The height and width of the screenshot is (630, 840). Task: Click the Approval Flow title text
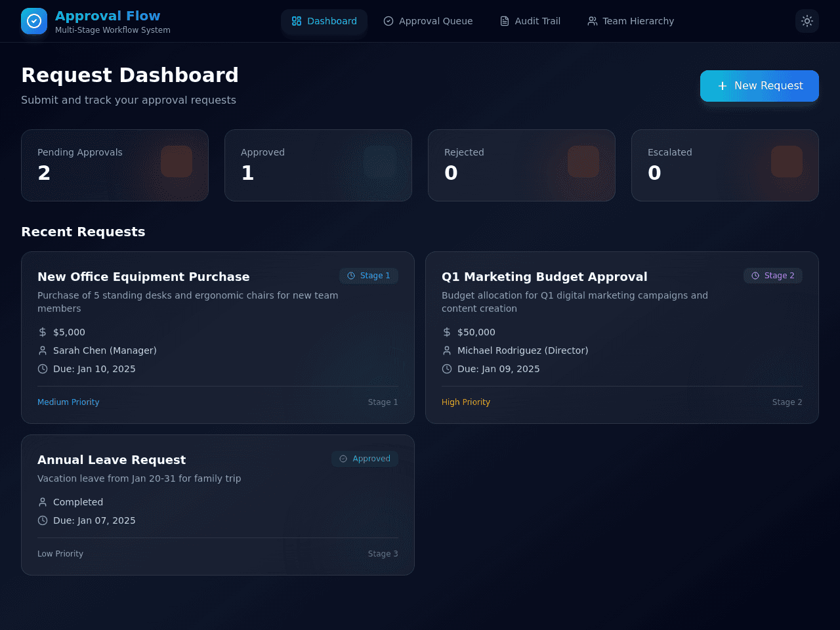(108, 16)
